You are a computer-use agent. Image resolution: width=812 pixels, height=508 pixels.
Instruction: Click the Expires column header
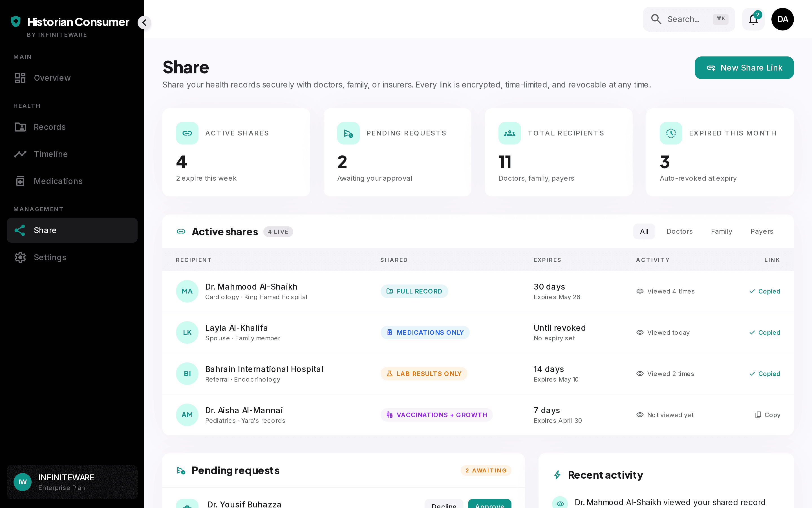[547, 260]
